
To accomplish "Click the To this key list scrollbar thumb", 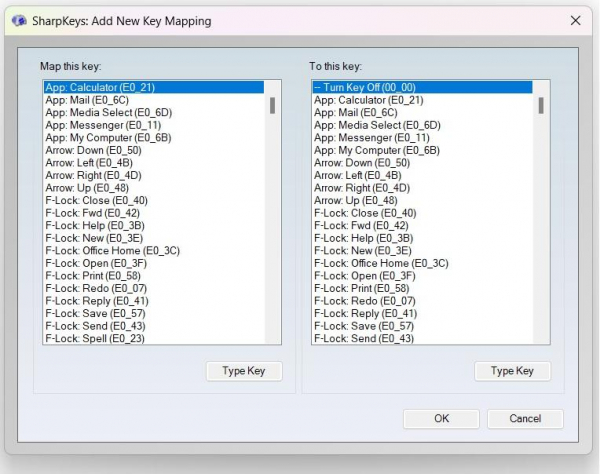I will 541,106.
